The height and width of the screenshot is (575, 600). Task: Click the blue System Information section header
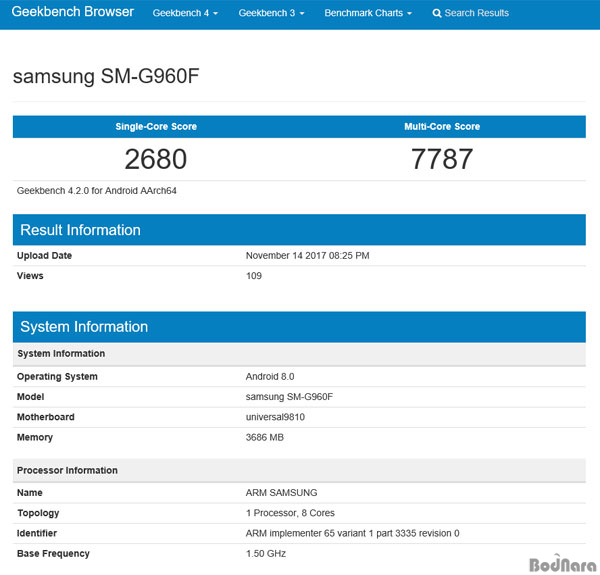pos(299,327)
